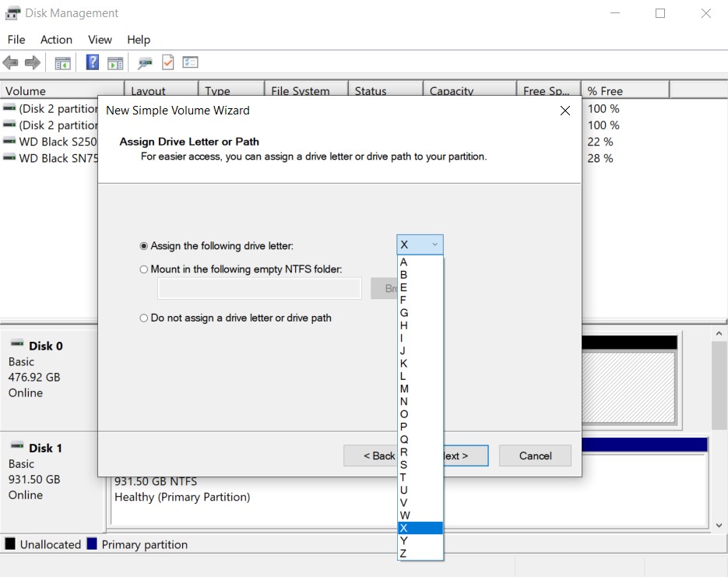Pick drive letter P in dropdown list
This screenshot has height=577, width=728.
(420, 427)
